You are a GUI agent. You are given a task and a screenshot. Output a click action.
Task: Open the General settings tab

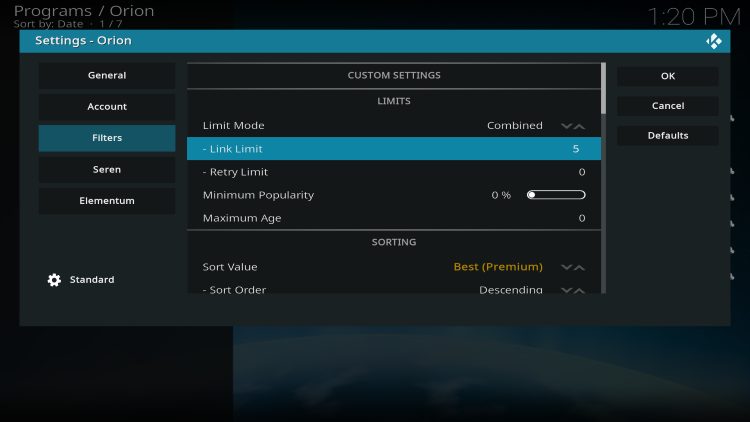click(107, 76)
